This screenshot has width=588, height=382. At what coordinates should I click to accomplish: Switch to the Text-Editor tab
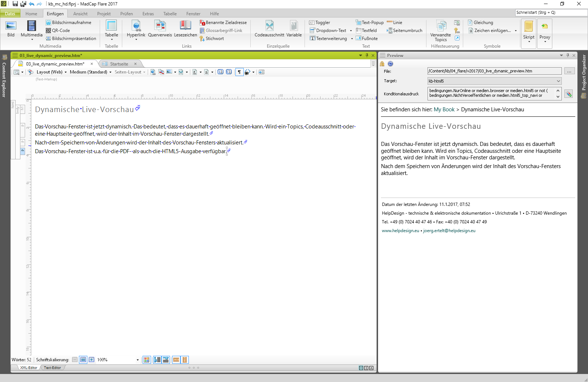tap(52, 368)
